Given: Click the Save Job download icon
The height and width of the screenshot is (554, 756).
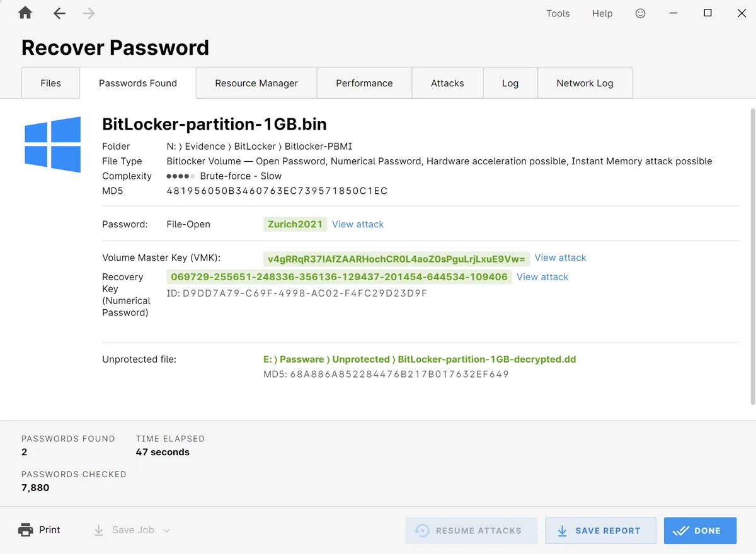Looking at the screenshot, I should coord(98,530).
